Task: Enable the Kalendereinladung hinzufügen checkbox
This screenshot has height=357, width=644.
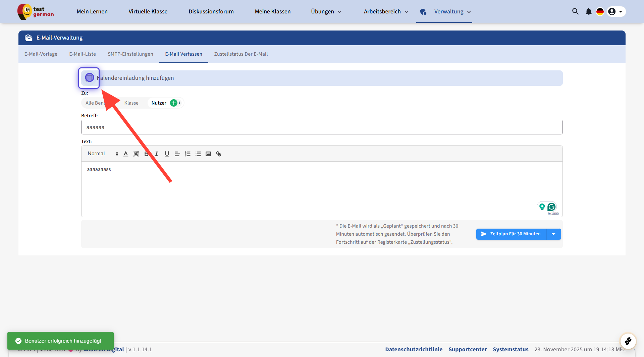Action: (x=89, y=78)
